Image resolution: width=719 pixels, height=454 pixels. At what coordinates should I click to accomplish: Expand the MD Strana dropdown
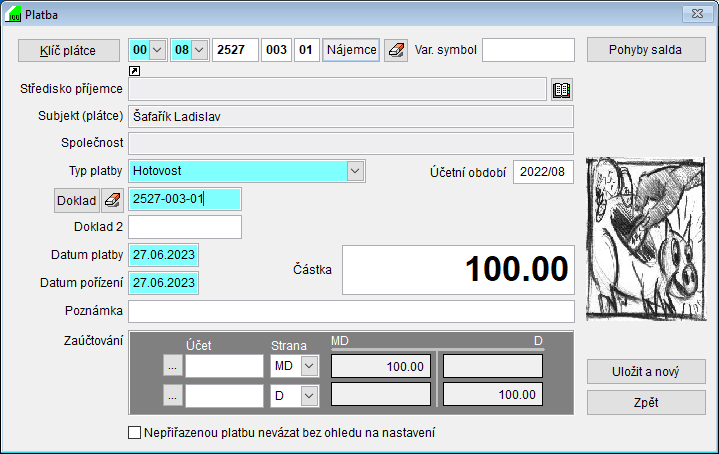308,366
